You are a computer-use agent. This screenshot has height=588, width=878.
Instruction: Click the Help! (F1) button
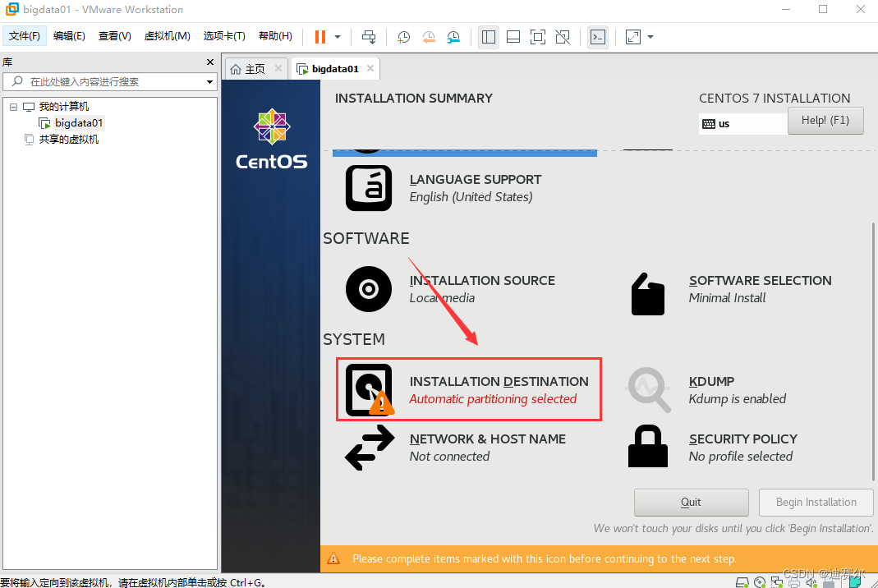pos(825,121)
